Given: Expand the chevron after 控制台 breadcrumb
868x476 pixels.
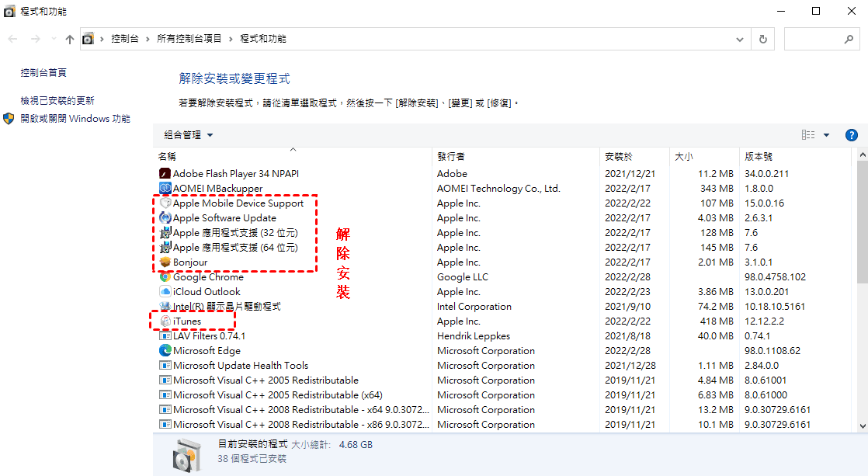Looking at the screenshot, I should click(148, 40).
